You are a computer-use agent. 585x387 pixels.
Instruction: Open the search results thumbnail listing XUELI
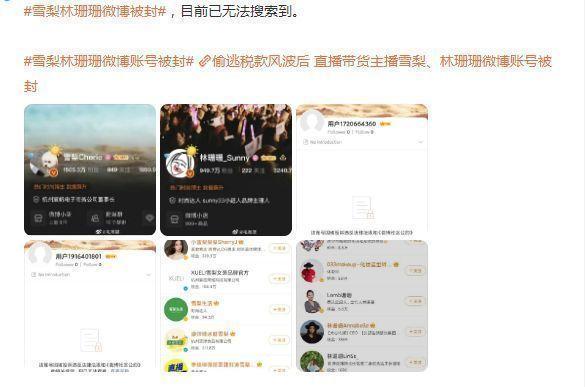point(226,306)
